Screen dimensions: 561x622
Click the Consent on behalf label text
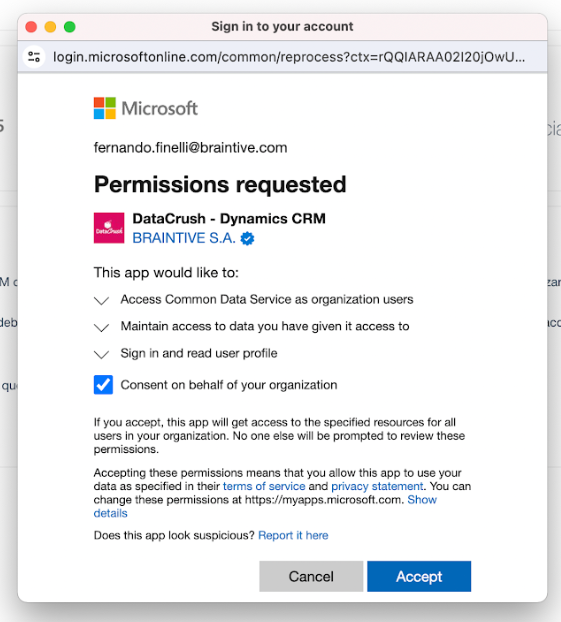tap(229, 385)
